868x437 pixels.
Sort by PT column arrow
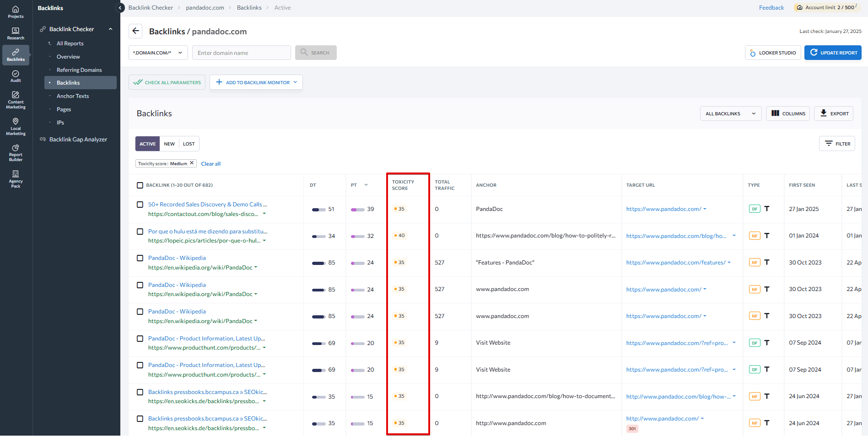click(x=366, y=185)
